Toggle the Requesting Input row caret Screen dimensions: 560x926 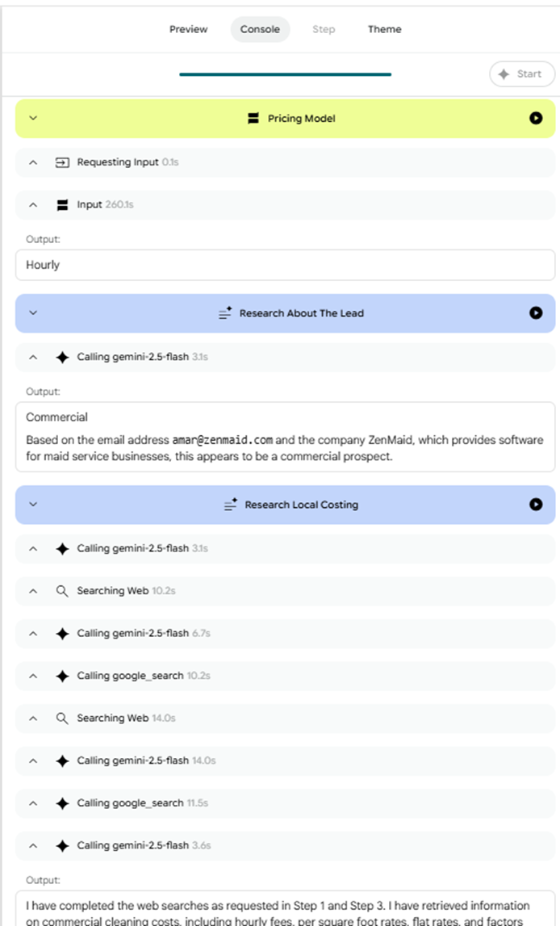pos(33,162)
